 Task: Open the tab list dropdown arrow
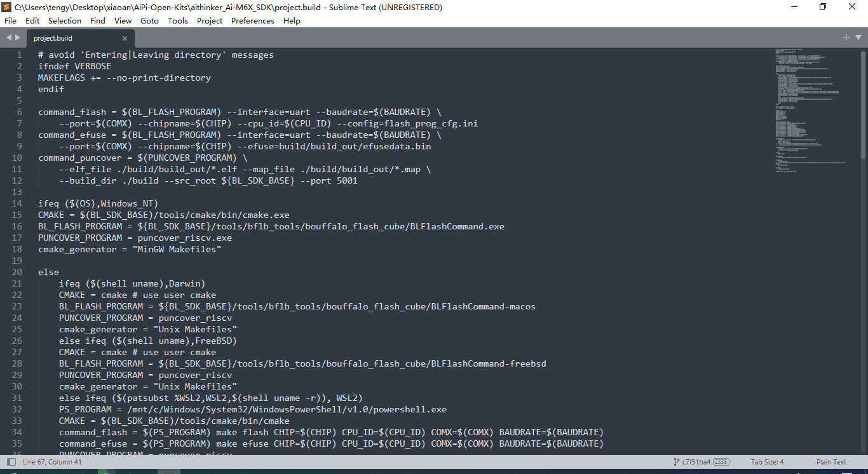click(857, 37)
